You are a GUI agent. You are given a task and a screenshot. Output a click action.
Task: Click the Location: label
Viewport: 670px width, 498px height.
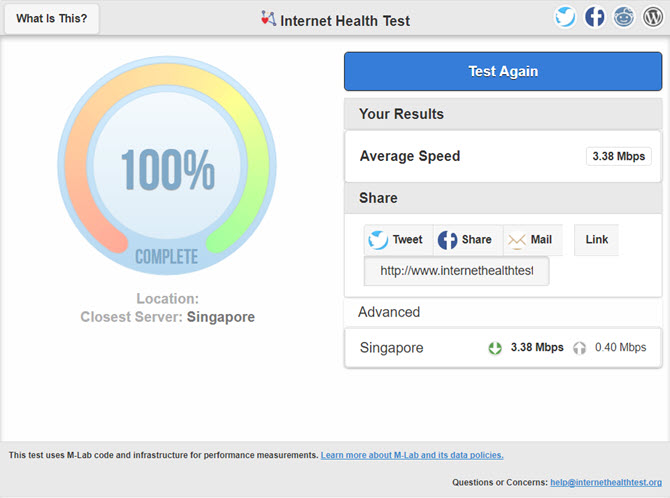coord(168,298)
